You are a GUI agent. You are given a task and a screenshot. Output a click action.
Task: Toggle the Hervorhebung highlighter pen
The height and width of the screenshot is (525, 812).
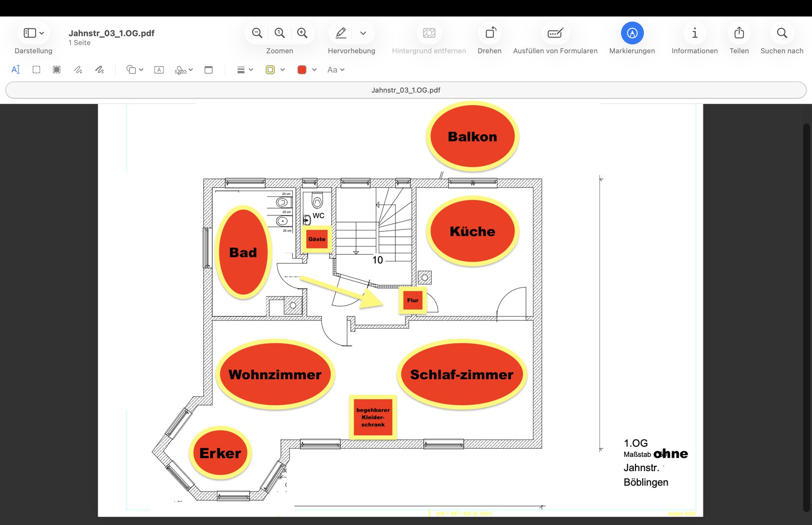point(341,33)
